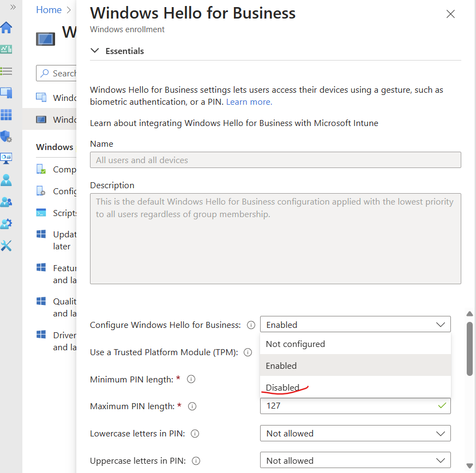Open Troubleshooting tools icon
This screenshot has height=473, width=476.
click(6, 246)
